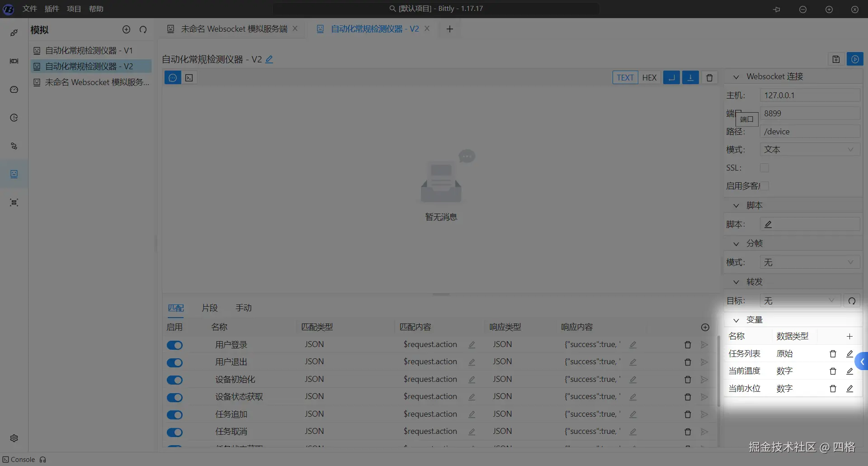The height and width of the screenshot is (466, 868).
Task: Edit match content of 设备初始化 rule
Action: point(472,380)
